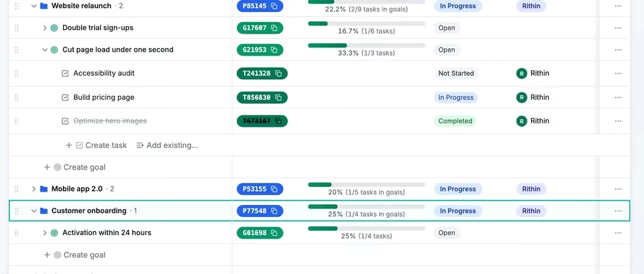This screenshot has width=644, height=274.
Task: Change the Not Started status of Accessibility audit
Action: pyautogui.click(x=456, y=74)
